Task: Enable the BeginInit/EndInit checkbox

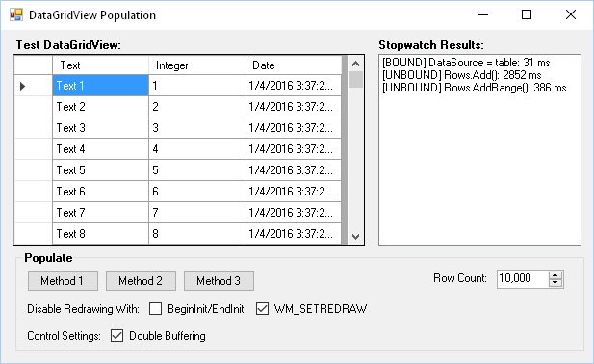Action: [x=155, y=309]
